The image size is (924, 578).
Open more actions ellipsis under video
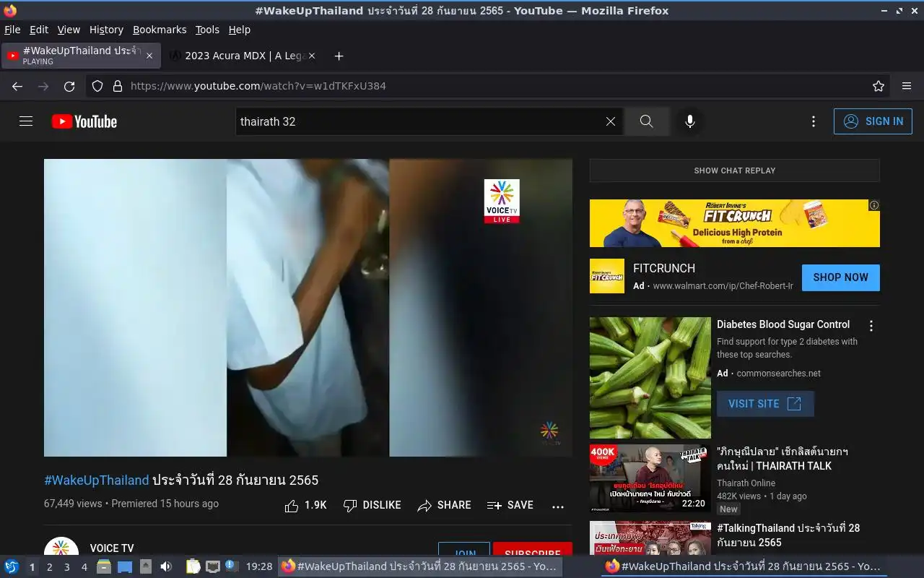pos(558,506)
